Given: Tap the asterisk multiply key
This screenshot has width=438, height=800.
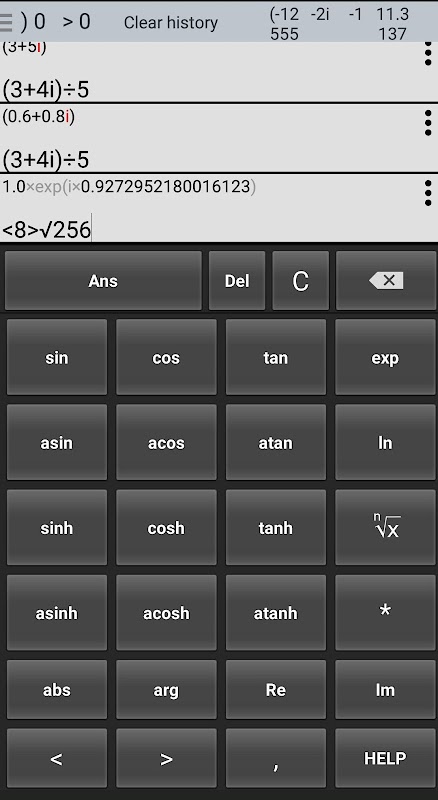Looking at the screenshot, I should [x=385, y=612].
